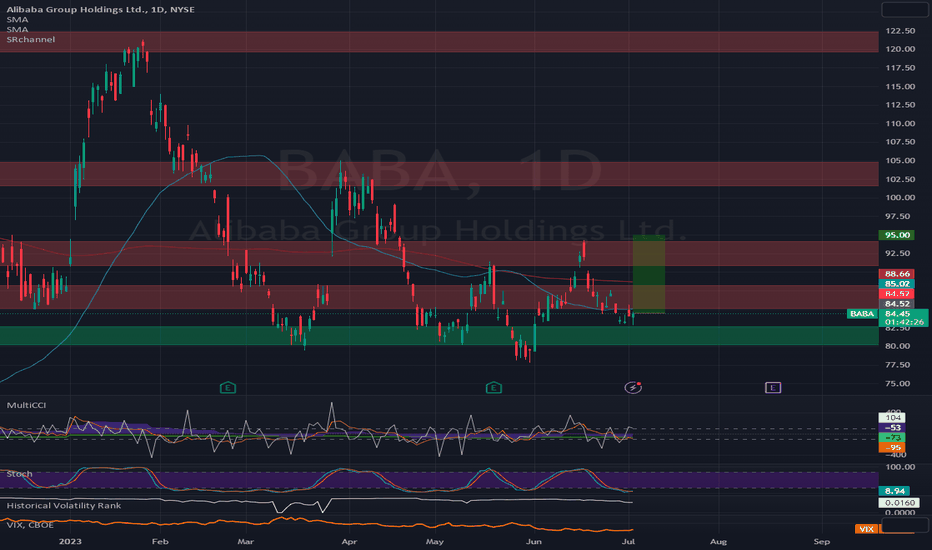Click the orange -95 MultiCCI value label
Viewport: 932px width, 550px height.
pos(892,448)
